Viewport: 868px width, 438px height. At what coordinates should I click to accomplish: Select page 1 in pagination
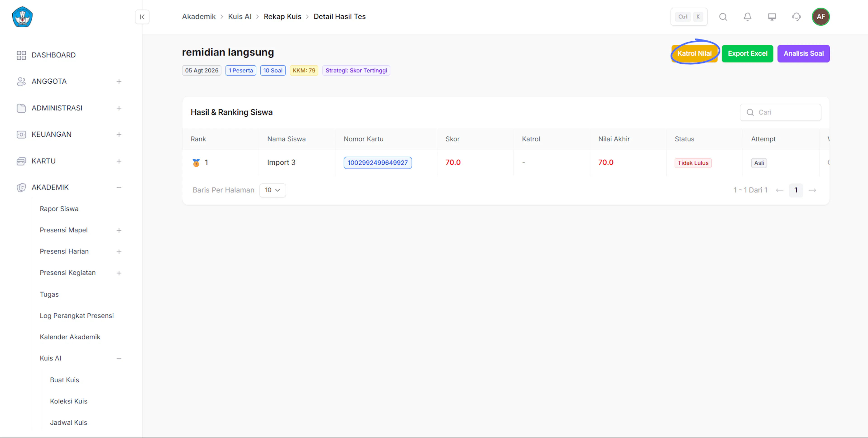click(x=796, y=190)
